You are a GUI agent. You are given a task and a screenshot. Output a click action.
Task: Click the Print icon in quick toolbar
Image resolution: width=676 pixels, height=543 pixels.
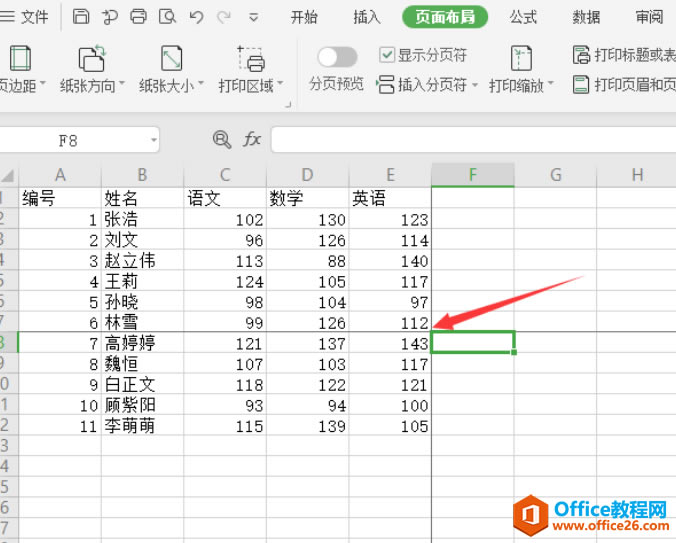[138, 17]
